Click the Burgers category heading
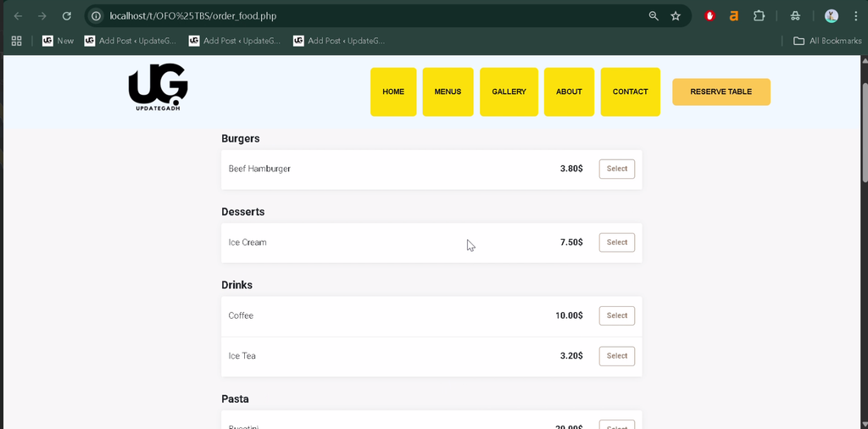The image size is (868, 429). pos(240,138)
